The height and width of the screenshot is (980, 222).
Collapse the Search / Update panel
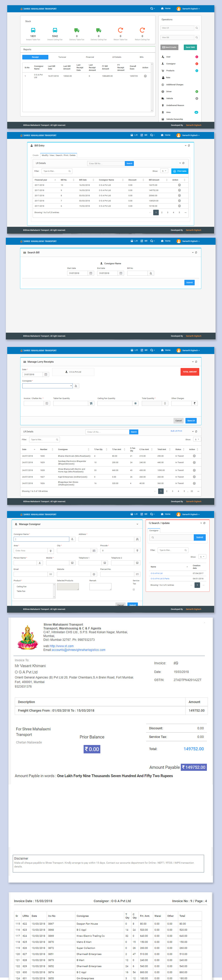click(x=201, y=523)
